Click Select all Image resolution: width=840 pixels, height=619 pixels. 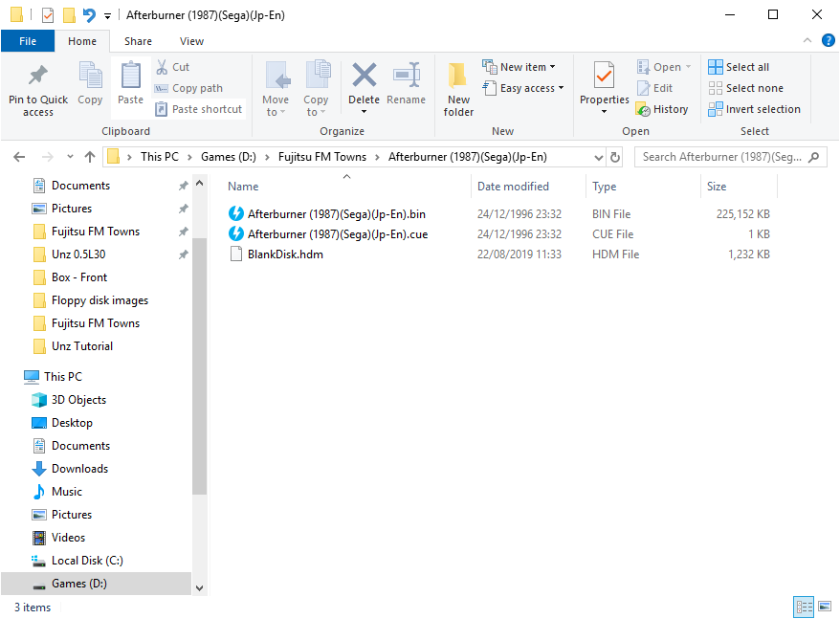[x=739, y=67]
